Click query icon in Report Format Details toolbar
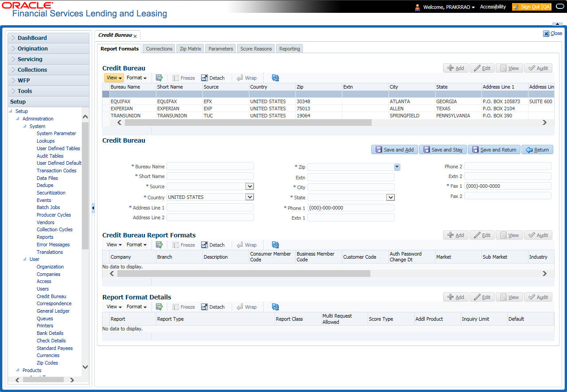567x392 pixels. (x=159, y=307)
